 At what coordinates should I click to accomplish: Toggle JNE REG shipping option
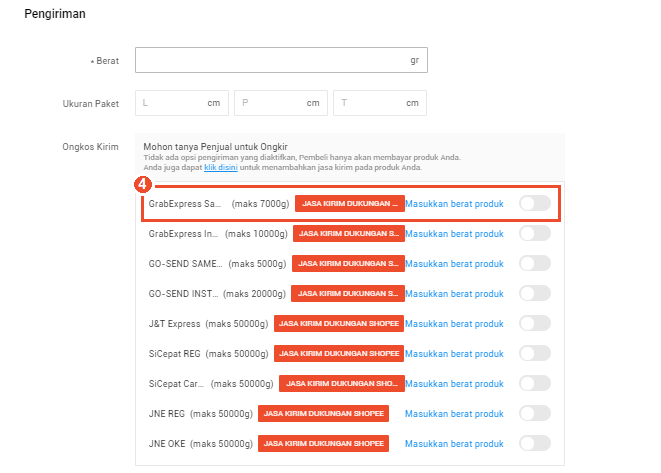[534, 414]
